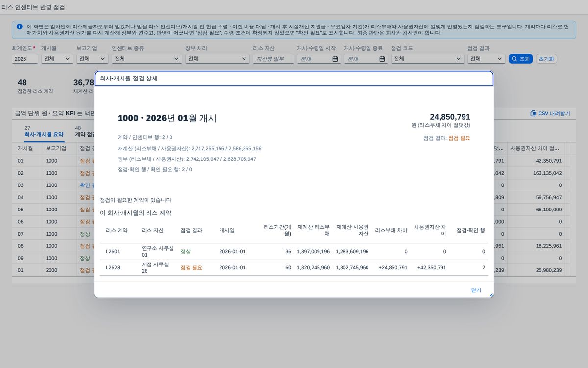Click the 24,850,791 total figure in the dialog header

[x=450, y=117]
